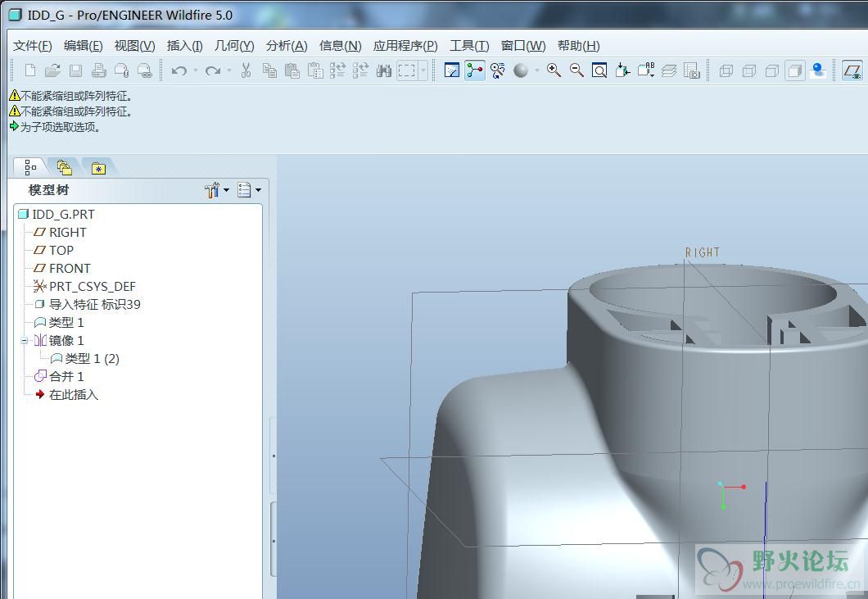Select PRT_CSYS_DEF in model tree

(x=84, y=287)
